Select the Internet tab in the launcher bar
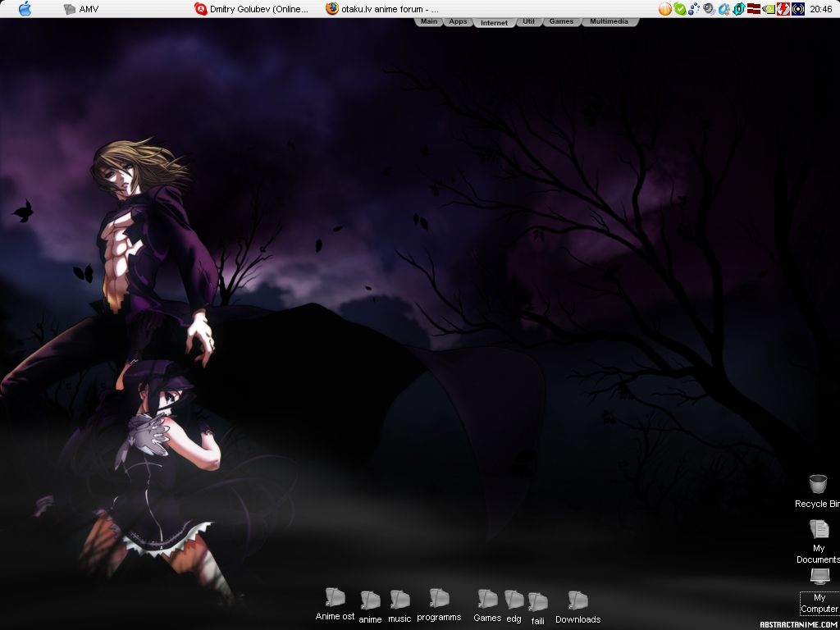Image resolution: width=840 pixels, height=630 pixels. click(x=494, y=22)
